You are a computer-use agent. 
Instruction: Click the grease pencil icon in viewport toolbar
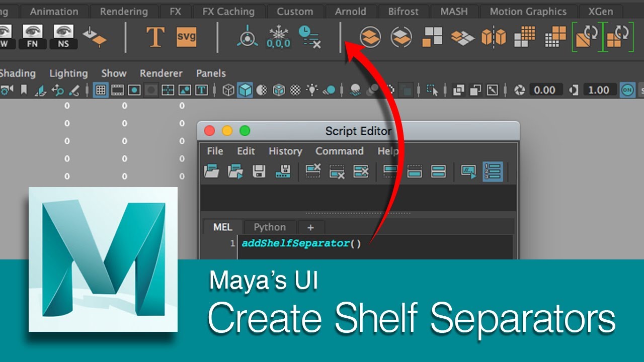[x=74, y=90]
